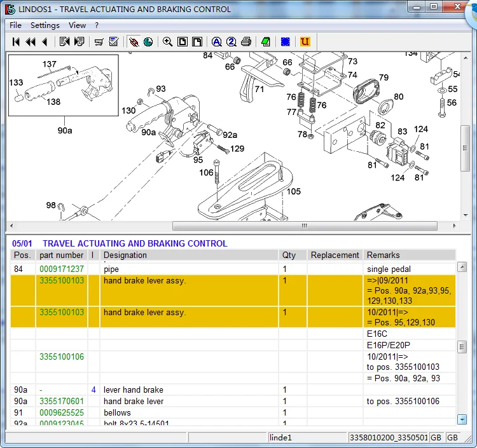
Task: Click callout 95 on the diagram
Action: [x=198, y=160]
